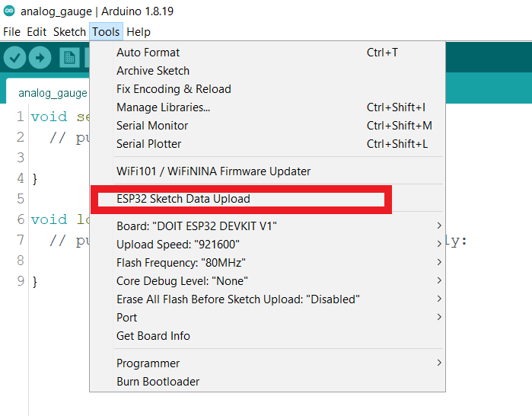Click the Verify checkmark toolbar icon
The height and width of the screenshot is (416, 532).
click(x=15, y=57)
